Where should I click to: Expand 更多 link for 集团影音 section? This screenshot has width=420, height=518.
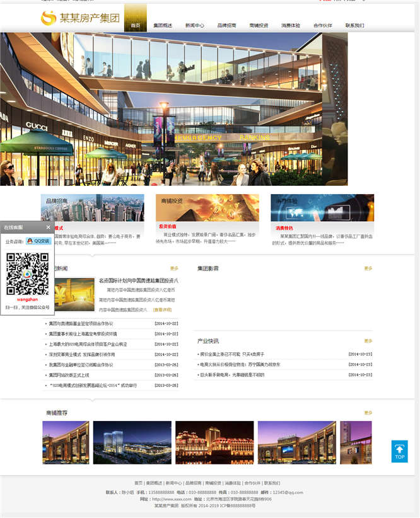click(368, 268)
